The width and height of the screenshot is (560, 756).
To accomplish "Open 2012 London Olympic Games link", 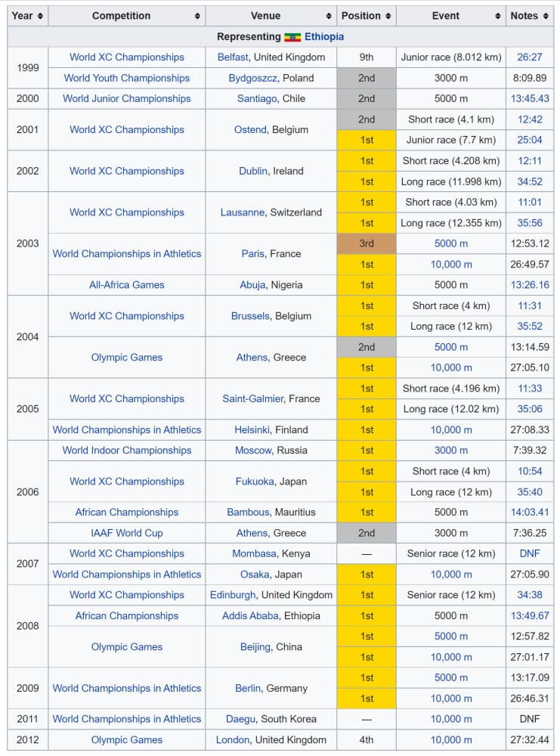I will [x=127, y=740].
